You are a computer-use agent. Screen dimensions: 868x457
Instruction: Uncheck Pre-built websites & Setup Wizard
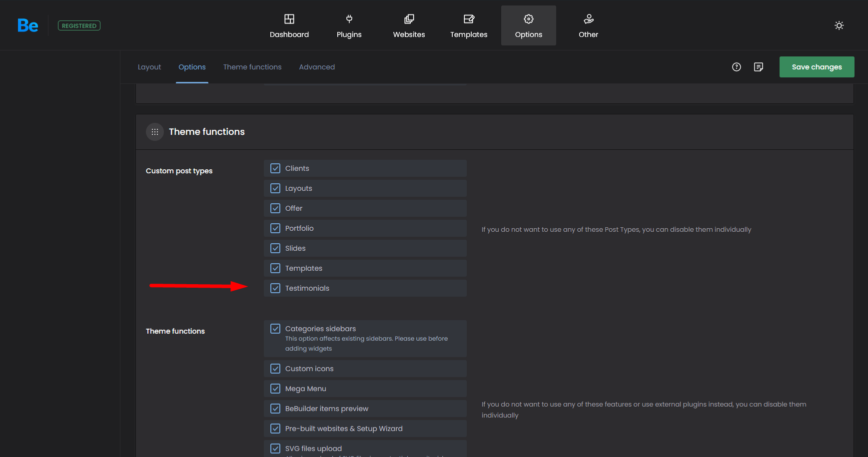(x=275, y=429)
